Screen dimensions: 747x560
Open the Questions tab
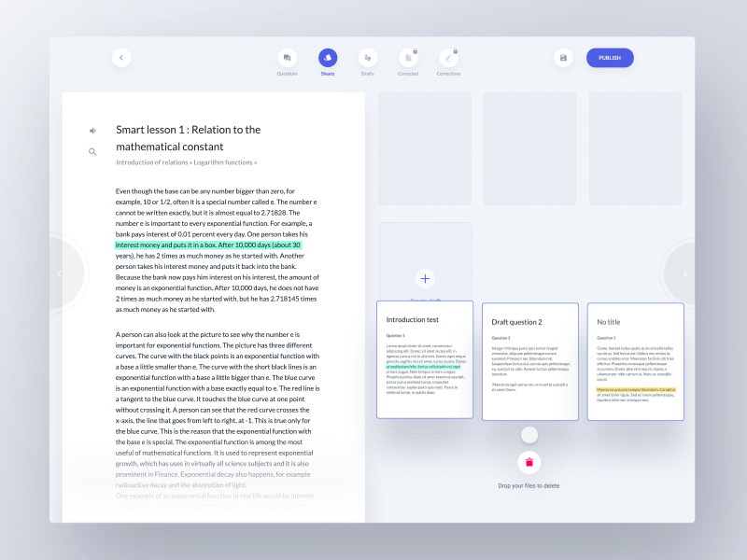288,63
